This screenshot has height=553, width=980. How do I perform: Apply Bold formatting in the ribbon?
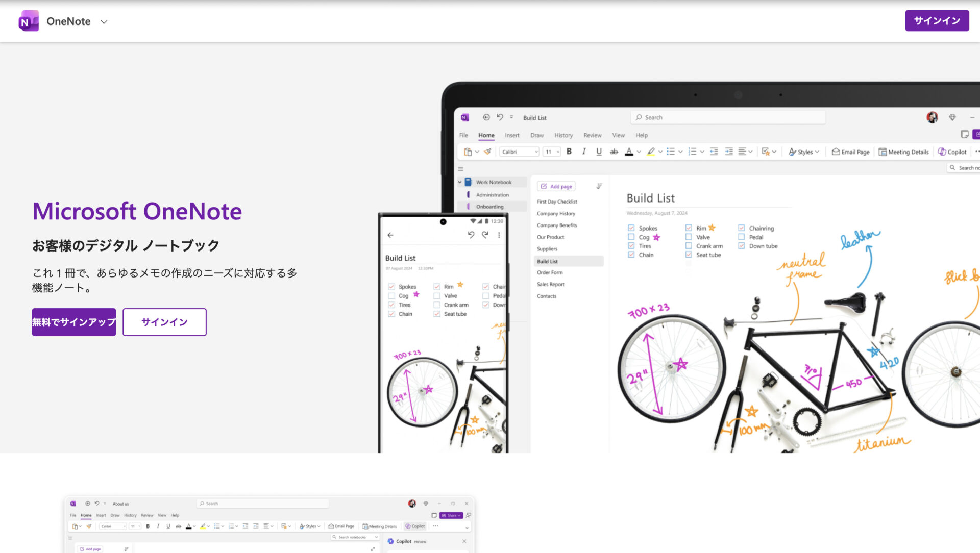click(569, 152)
